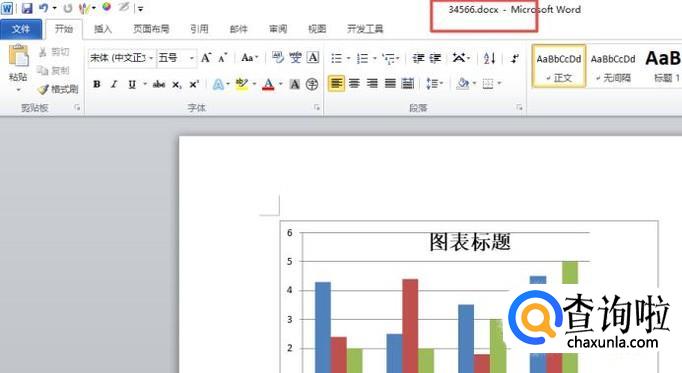This screenshot has height=373, width=682.
Task: Click the Sort A-Z icon
Action: click(x=490, y=58)
